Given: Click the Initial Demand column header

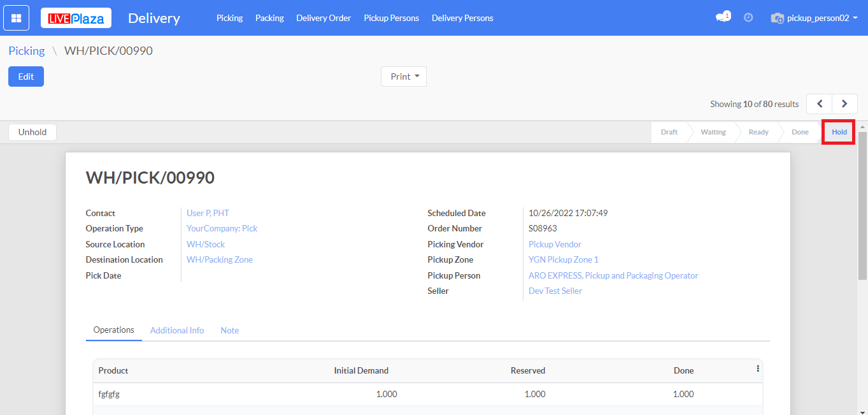Looking at the screenshot, I should [361, 370].
